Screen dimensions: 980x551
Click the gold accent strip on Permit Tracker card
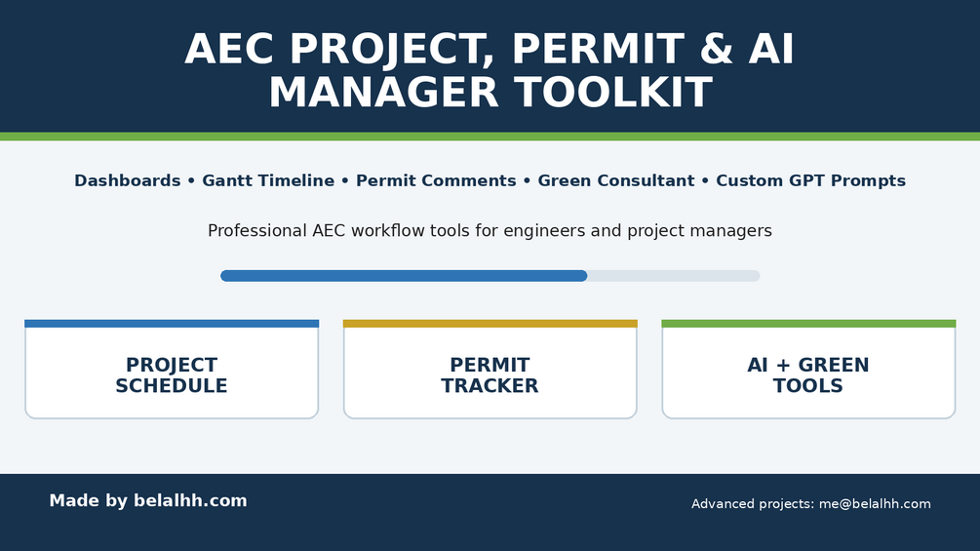click(x=490, y=324)
